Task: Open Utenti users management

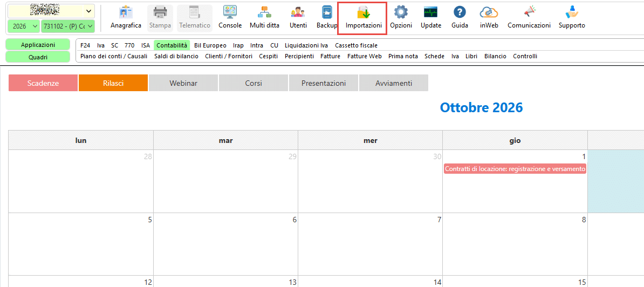Action: [x=298, y=18]
